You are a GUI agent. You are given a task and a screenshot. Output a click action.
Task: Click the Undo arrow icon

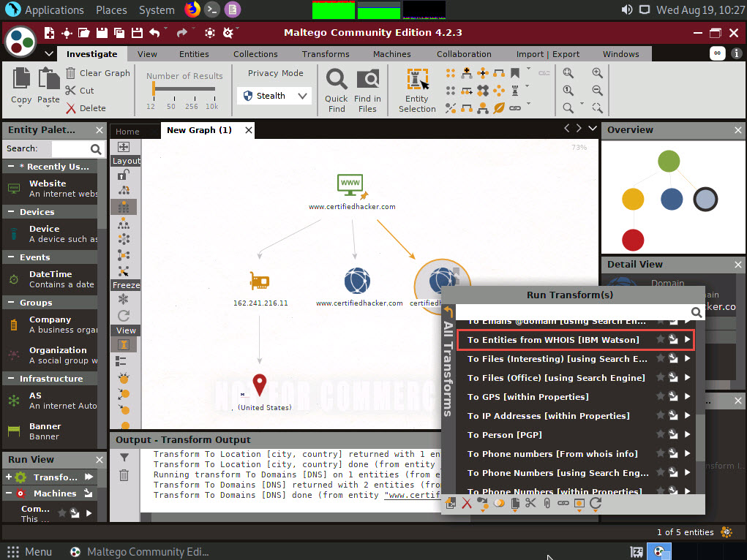154,33
